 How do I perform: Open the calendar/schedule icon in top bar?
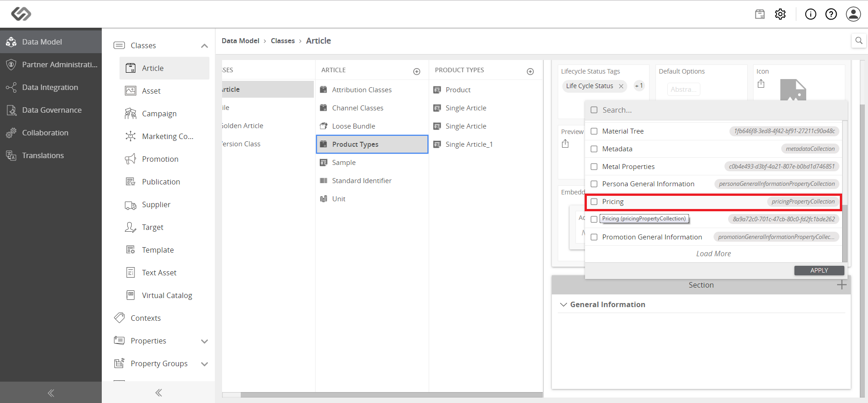click(760, 14)
